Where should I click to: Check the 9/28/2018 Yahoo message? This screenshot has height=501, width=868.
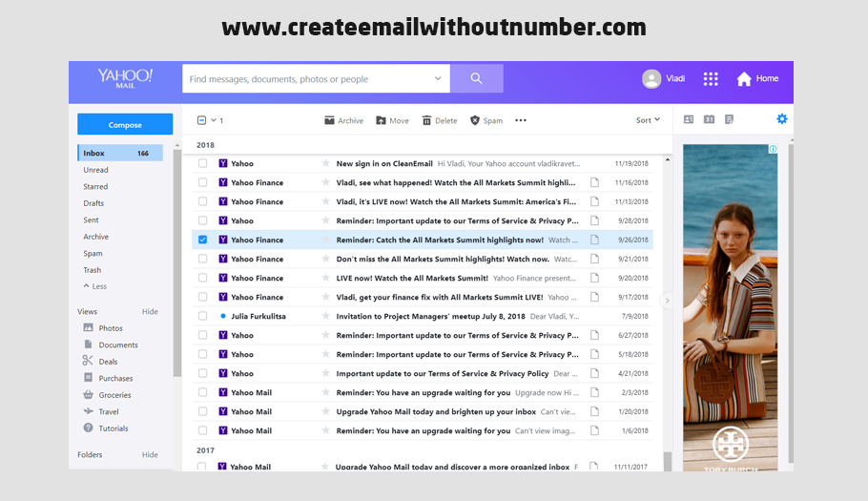coord(202,220)
